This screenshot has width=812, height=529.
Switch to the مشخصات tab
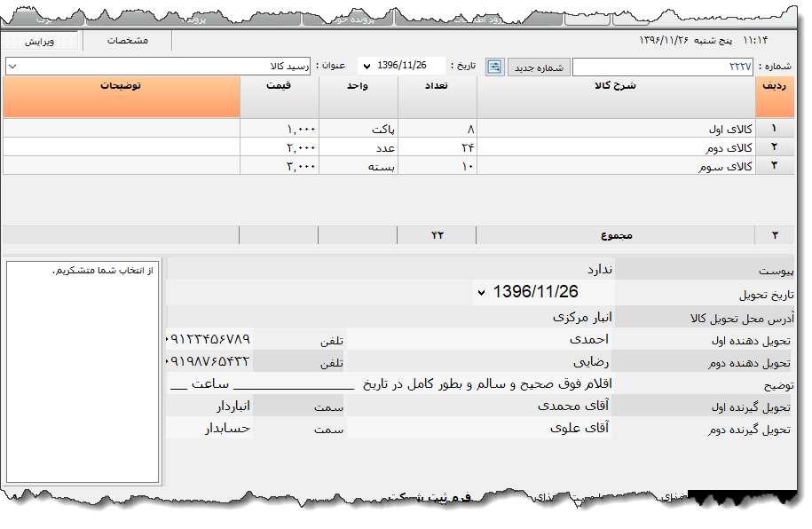tap(124, 41)
